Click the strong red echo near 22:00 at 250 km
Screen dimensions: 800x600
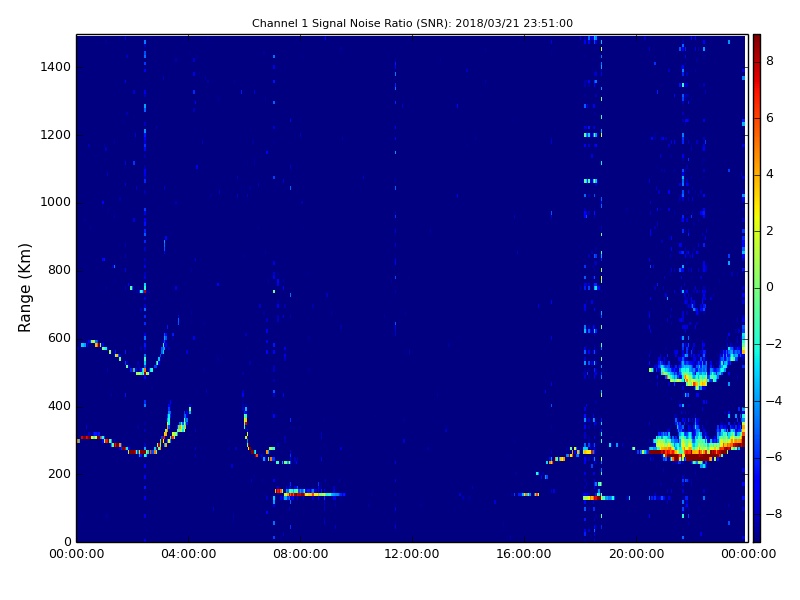pos(696,454)
